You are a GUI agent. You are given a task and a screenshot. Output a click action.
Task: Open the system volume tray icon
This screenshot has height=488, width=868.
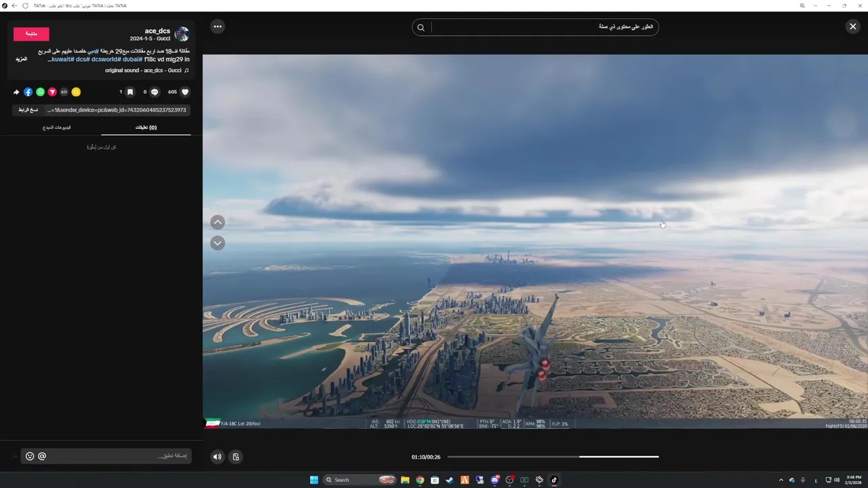pyautogui.click(x=836, y=480)
